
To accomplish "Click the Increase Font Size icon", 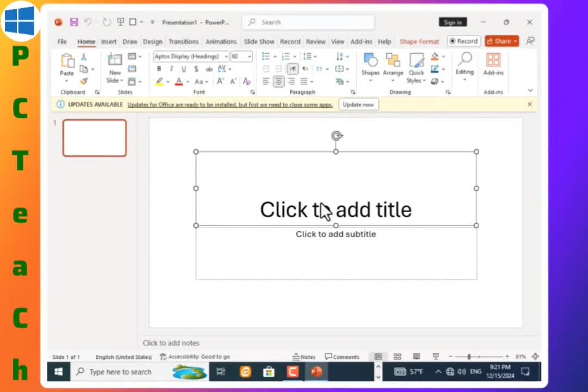I will coord(220,81).
